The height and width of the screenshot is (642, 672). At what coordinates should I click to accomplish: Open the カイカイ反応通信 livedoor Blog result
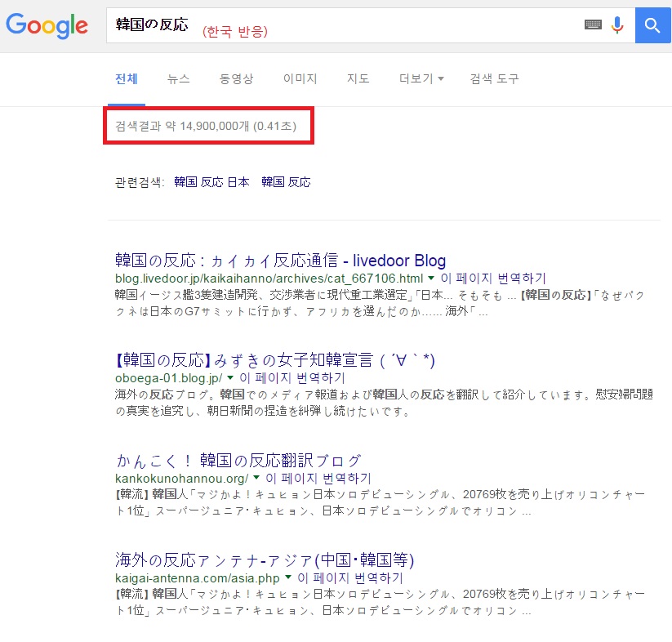pos(280,261)
